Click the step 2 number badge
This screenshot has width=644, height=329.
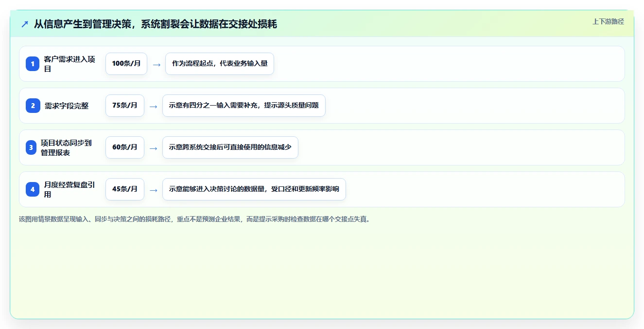point(33,106)
